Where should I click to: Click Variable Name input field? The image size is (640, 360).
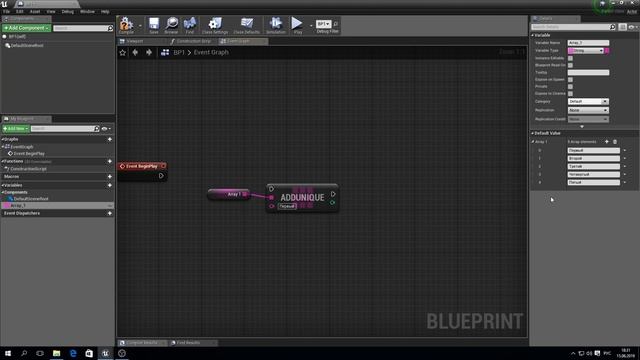(x=588, y=43)
